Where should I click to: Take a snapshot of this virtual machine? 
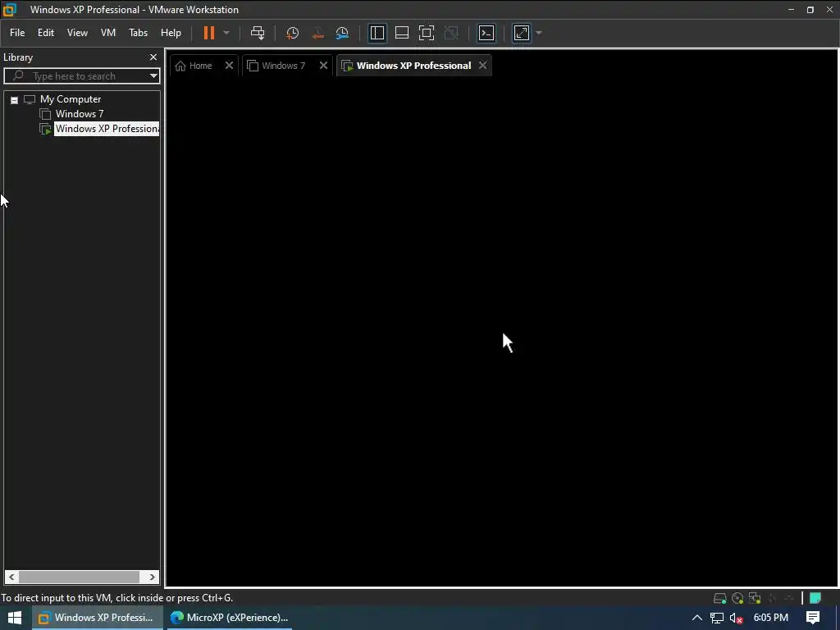pos(292,33)
